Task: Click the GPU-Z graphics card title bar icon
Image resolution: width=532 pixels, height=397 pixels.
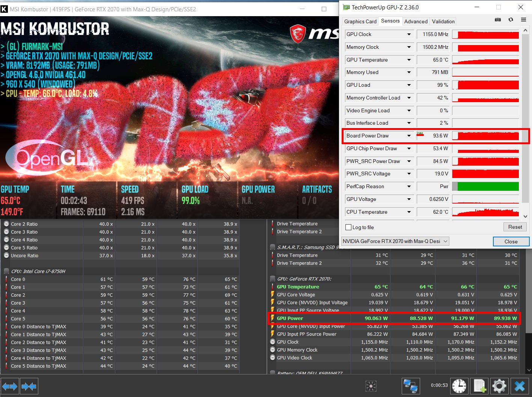Action: 346,7
